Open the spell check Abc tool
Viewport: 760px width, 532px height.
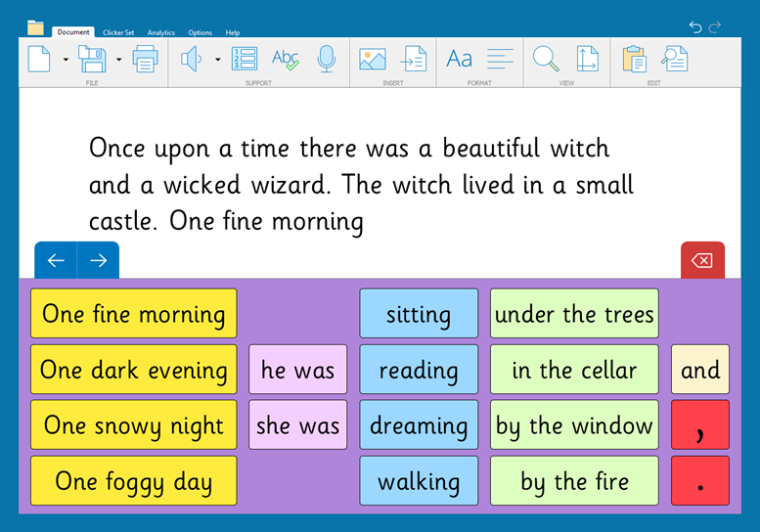coord(286,60)
